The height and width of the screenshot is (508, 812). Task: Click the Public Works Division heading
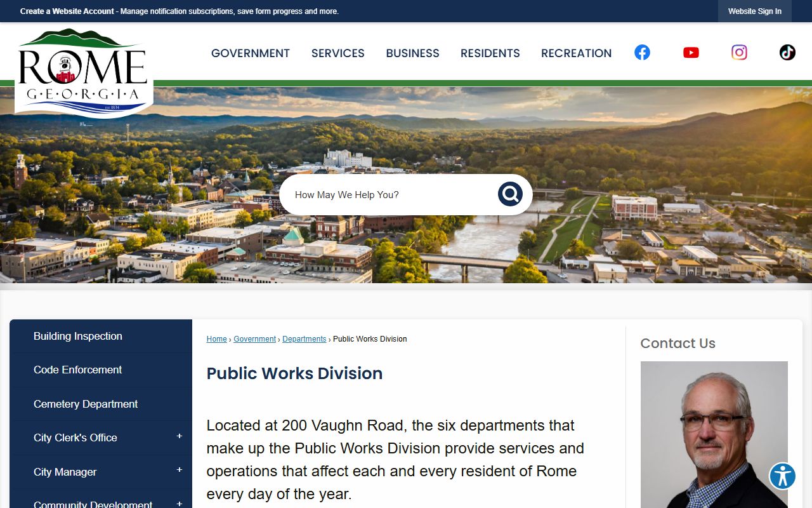point(294,373)
